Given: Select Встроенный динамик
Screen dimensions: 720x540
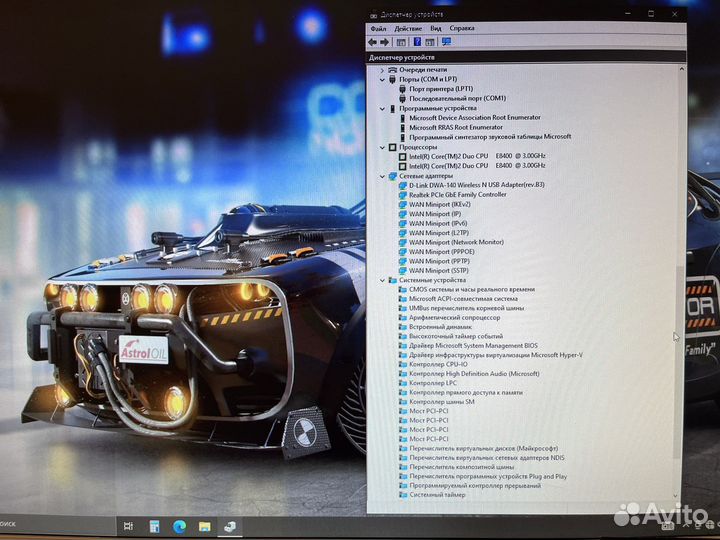Looking at the screenshot, I should tap(440, 327).
